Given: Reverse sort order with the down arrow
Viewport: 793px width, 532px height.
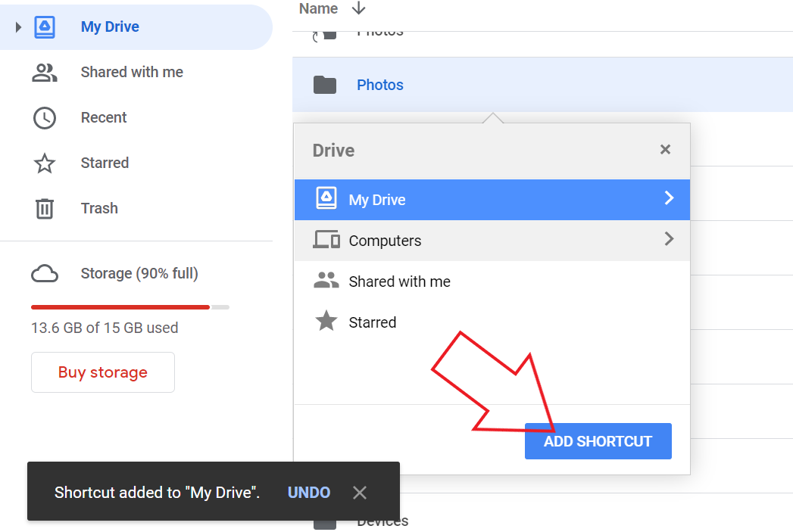Looking at the screenshot, I should (x=358, y=8).
